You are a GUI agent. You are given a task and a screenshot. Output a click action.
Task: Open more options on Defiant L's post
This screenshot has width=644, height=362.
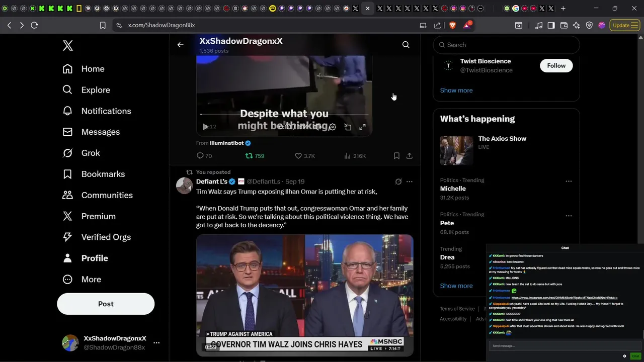410,182
